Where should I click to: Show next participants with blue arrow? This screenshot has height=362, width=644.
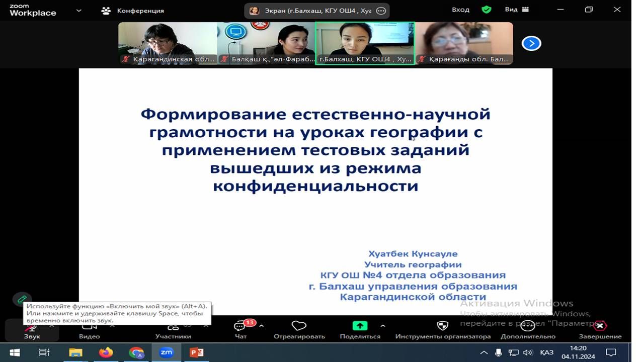tap(531, 44)
